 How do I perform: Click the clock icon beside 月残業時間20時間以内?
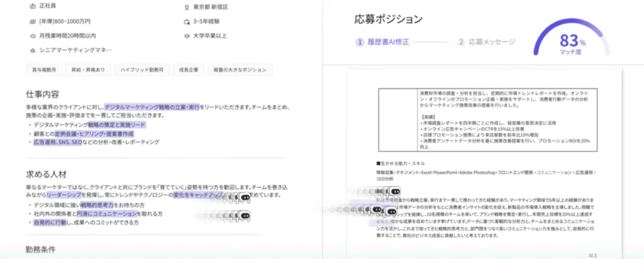pyautogui.click(x=33, y=35)
